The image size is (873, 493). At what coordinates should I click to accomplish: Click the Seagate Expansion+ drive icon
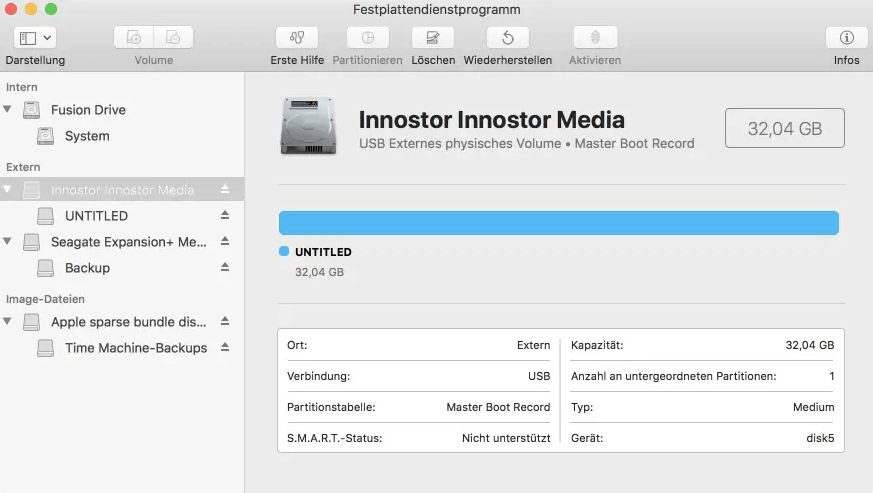coord(31,242)
